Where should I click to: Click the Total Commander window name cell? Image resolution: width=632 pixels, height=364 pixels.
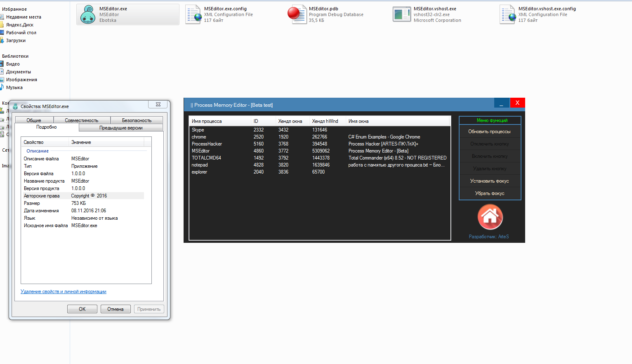pos(397,158)
